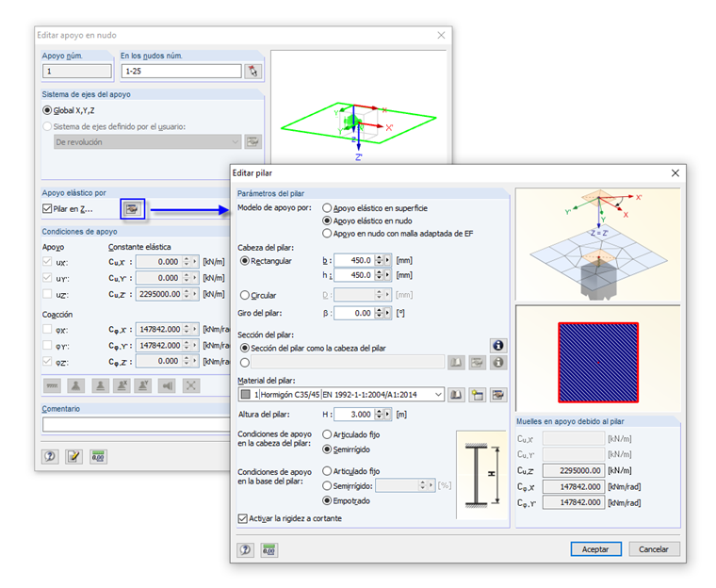The image size is (716, 588).
Task: Close the Editar pilar dialog
Action: (675, 173)
